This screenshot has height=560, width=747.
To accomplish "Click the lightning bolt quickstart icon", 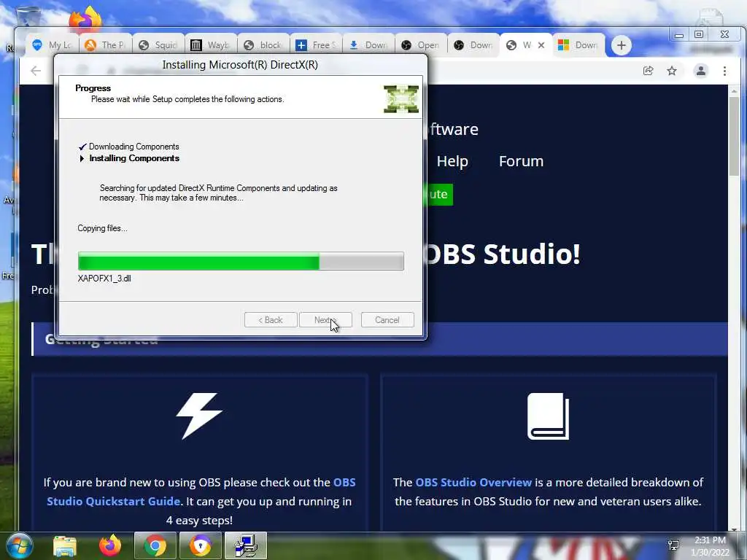I will (x=199, y=416).
